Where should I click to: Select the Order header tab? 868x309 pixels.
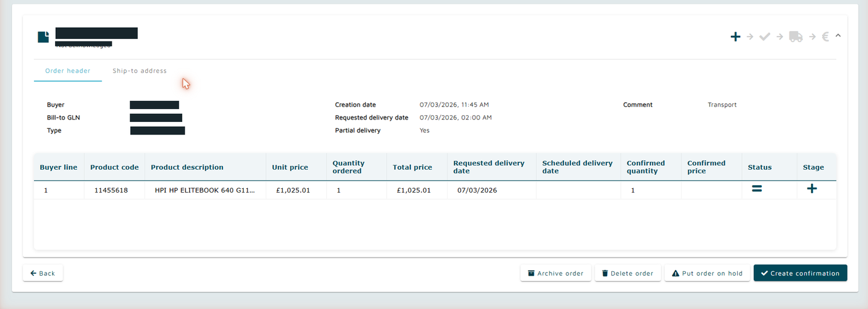point(68,71)
